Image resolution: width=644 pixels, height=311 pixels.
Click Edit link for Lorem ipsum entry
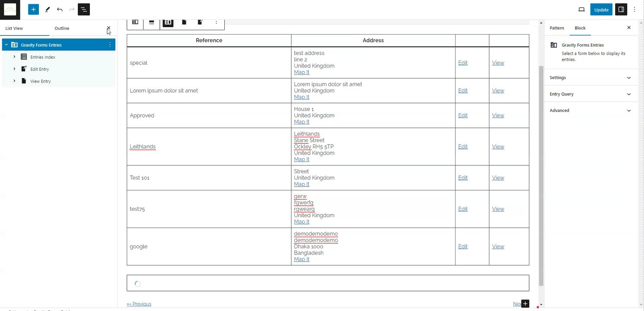pos(463,91)
